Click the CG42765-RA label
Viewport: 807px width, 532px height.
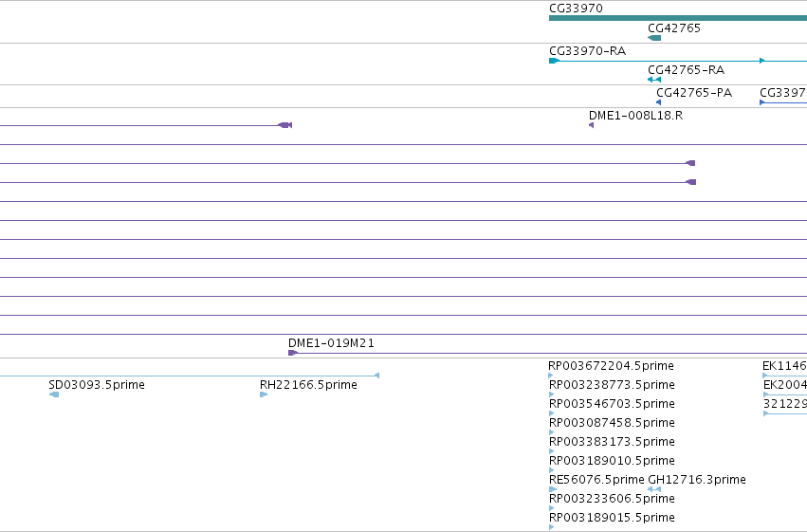pos(686,70)
